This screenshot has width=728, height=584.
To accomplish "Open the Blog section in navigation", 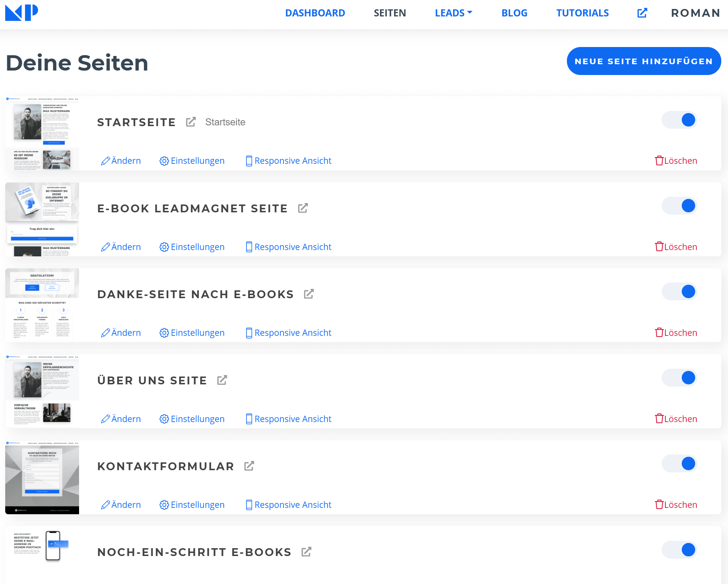I will (514, 13).
